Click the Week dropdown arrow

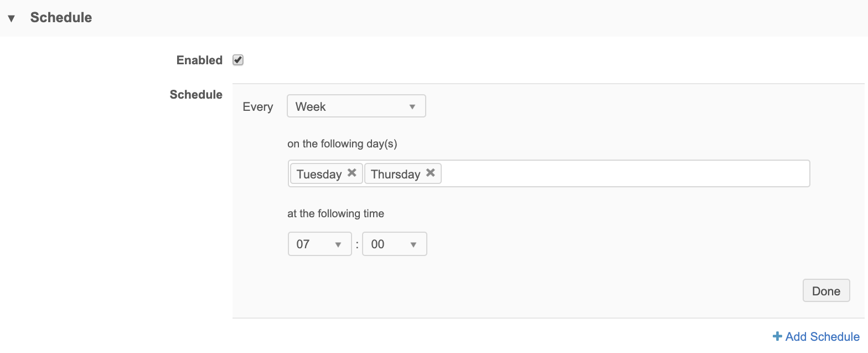click(x=412, y=107)
